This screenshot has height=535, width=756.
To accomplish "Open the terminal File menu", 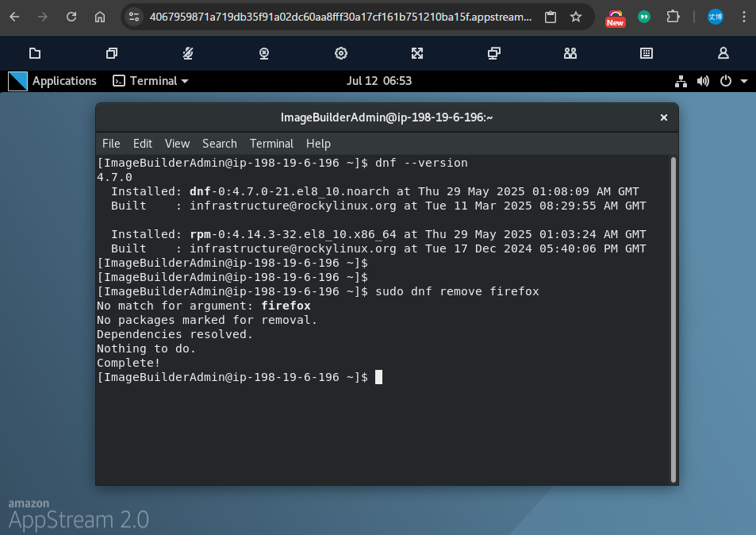I will [111, 144].
